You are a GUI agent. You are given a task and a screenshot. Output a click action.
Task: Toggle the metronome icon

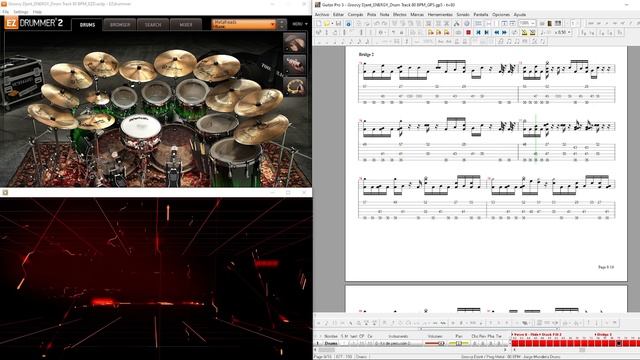click(x=524, y=32)
